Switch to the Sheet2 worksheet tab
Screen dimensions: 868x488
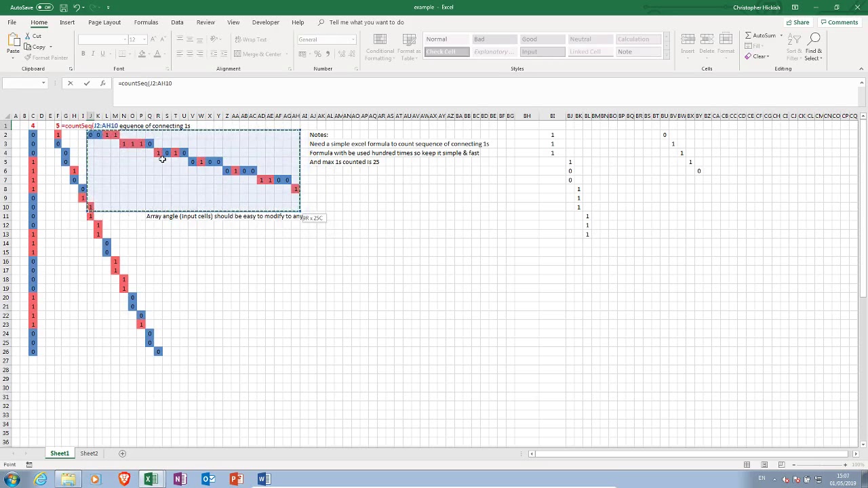click(x=89, y=453)
